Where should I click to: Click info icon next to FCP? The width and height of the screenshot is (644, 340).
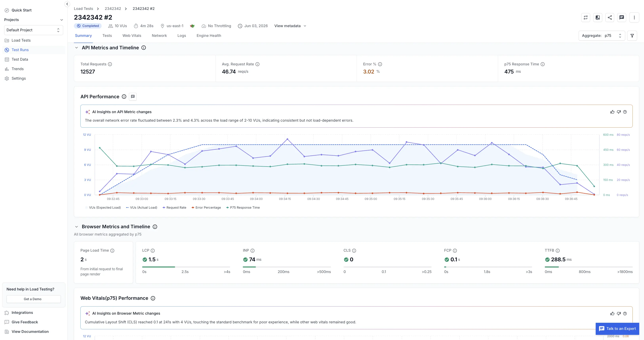point(455,251)
